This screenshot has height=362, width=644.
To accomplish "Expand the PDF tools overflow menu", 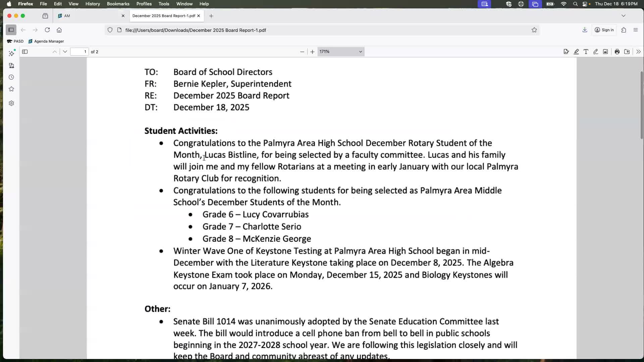I will pos(638,52).
